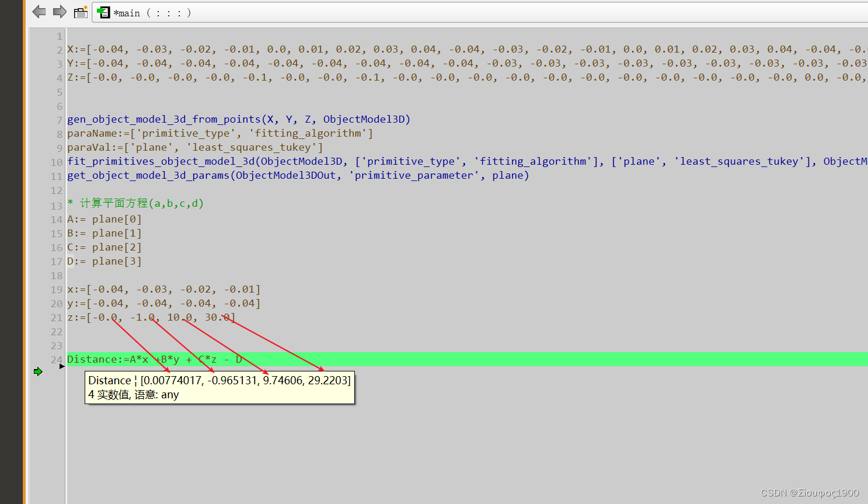The height and width of the screenshot is (504, 868).
Task: Click the black insert cursor triangle at line 24
Action: (x=61, y=366)
